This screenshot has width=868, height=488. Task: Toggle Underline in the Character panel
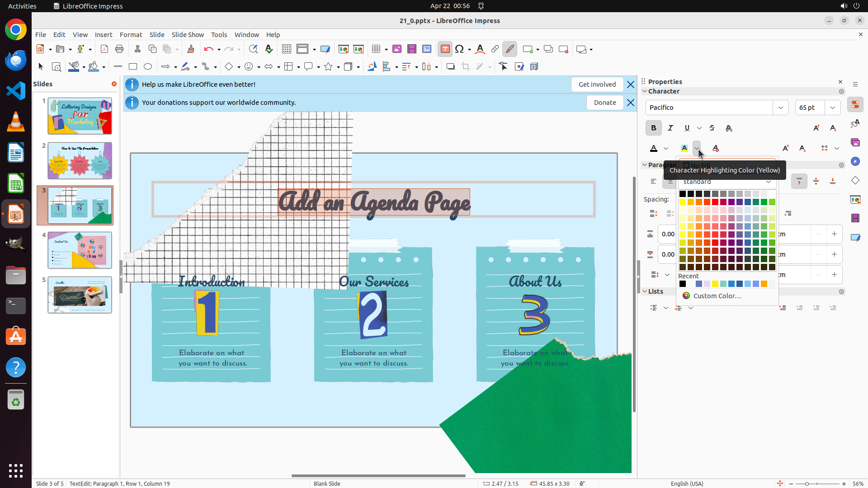[x=687, y=128]
